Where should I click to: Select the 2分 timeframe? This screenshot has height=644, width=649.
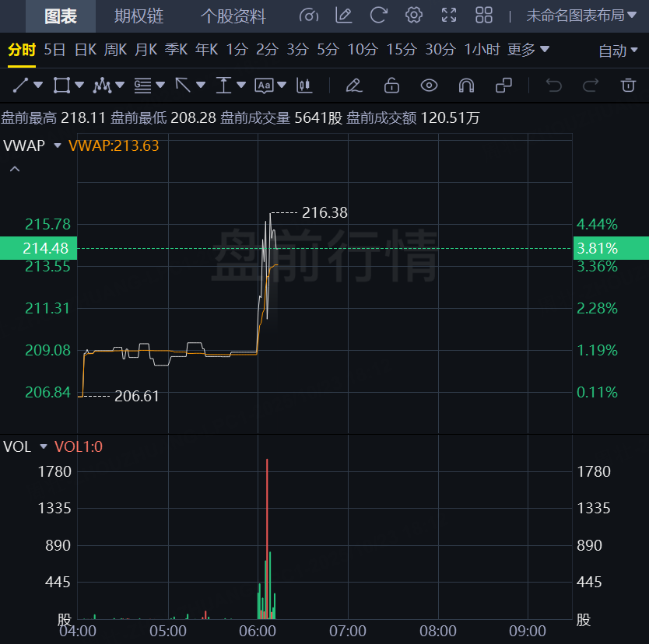coord(267,50)
